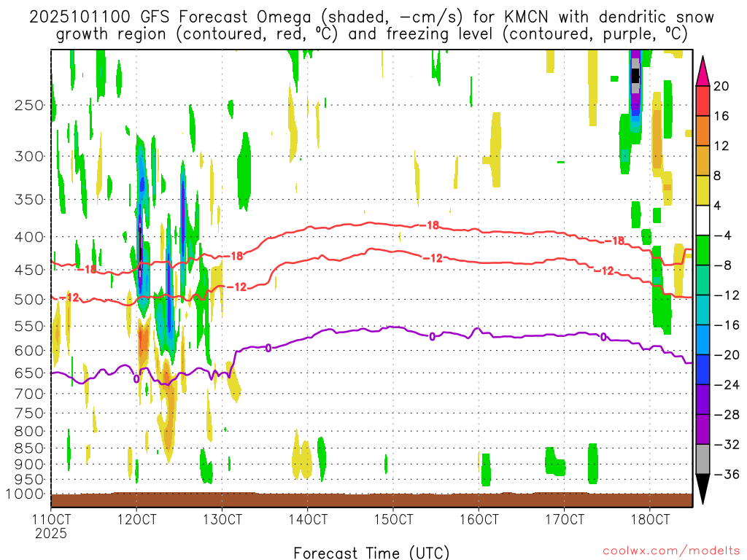Click the colorbar label -8
The width and height of the screenshot is (747, 560).
click(723, 265)
